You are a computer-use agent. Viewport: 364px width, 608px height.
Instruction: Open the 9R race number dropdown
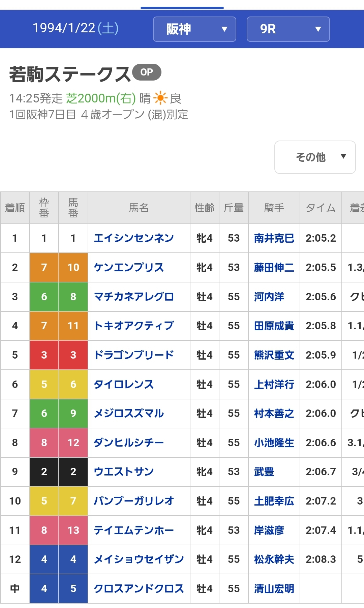(x=288, y=29)
